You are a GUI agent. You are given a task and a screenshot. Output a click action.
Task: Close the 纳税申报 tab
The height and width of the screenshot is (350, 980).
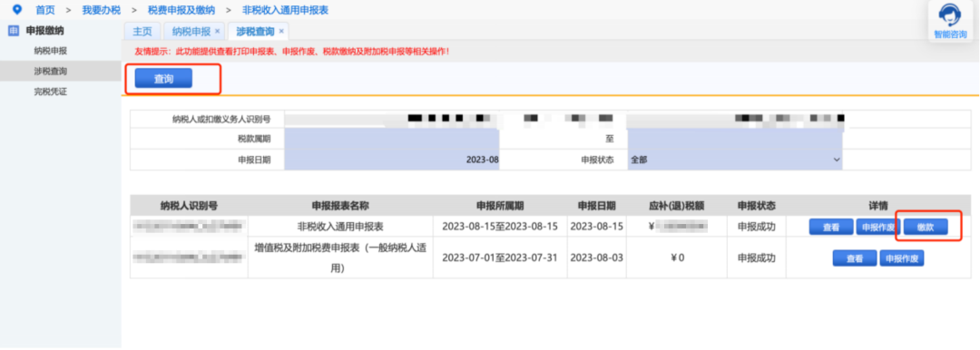217,31
